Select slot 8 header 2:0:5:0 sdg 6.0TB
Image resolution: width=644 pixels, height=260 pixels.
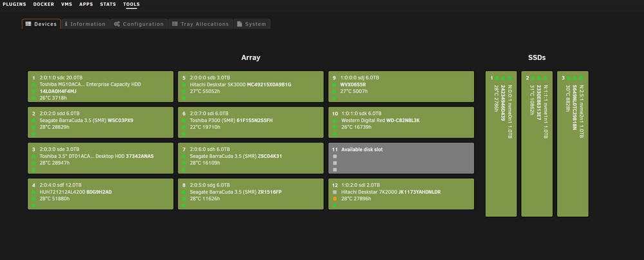tap(210, 185)
